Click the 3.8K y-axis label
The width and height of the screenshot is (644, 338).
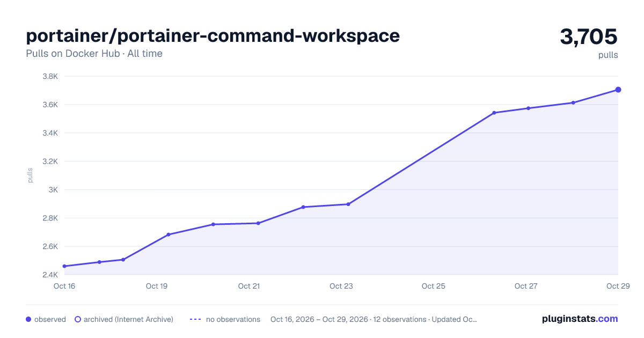(x=50, y=76)
